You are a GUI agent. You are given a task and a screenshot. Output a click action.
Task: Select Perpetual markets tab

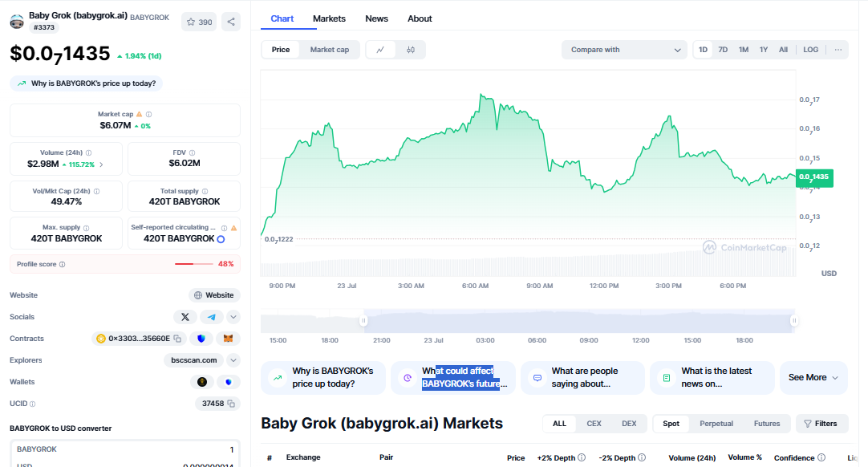point(716,424)
